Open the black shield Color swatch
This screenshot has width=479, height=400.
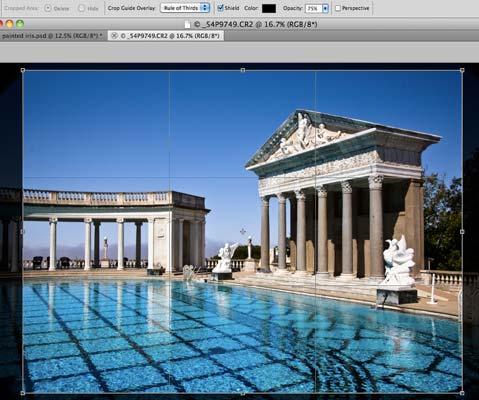(269, 8)
